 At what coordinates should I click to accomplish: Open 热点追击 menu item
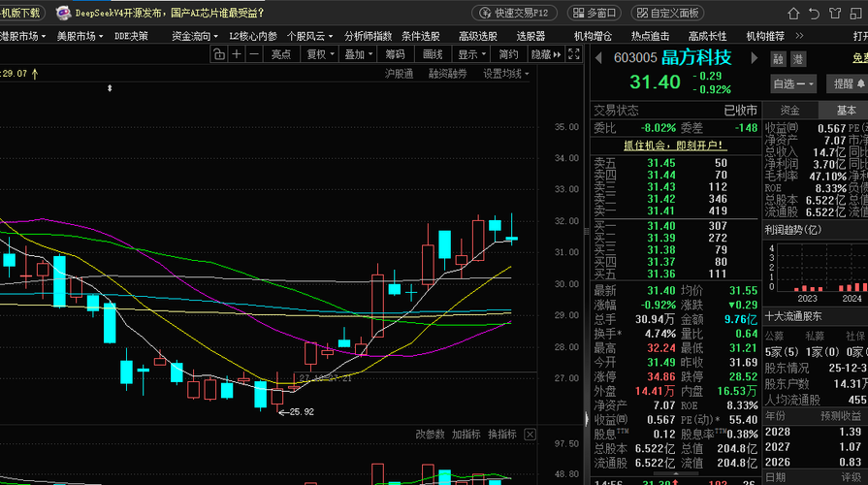click(x=650, y=36)
